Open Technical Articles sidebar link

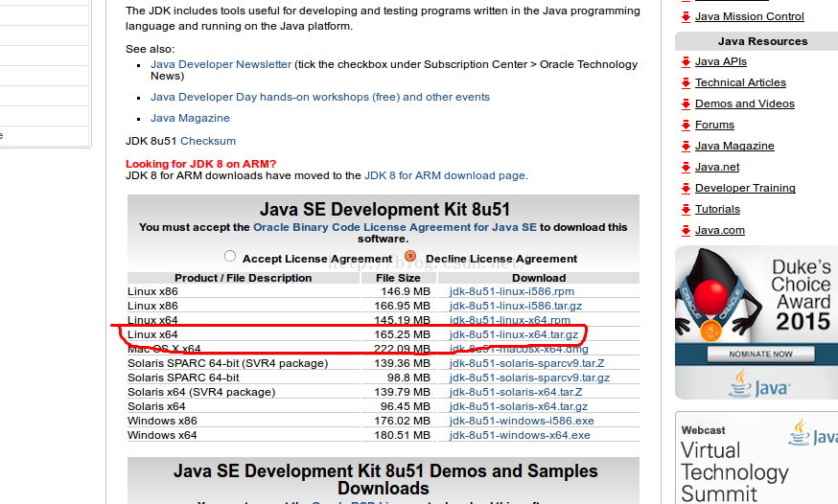pos(740,82)
